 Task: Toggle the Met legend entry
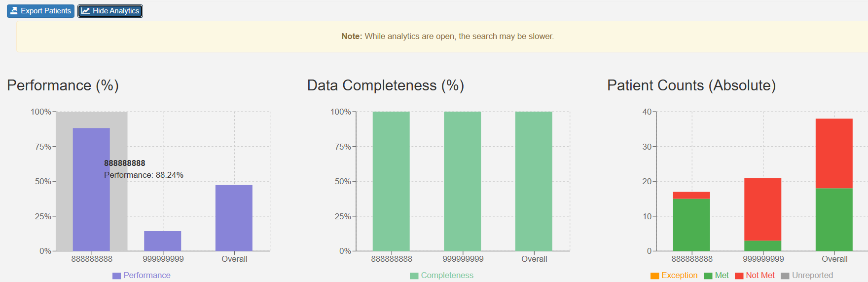pyautogui.click(x=722, y=276)
